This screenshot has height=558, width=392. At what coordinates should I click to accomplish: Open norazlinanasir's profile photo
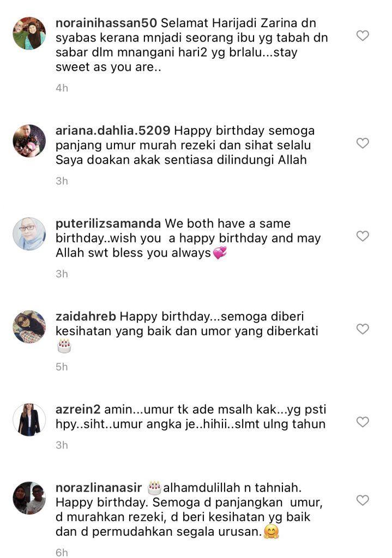click(29, 498)
